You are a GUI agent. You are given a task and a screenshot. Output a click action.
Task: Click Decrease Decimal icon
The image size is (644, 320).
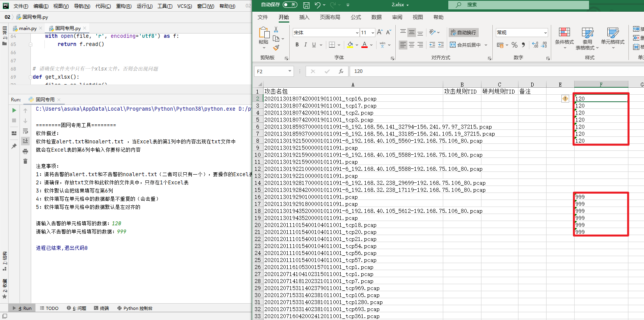pyautogui.click(x=544, y=45)
